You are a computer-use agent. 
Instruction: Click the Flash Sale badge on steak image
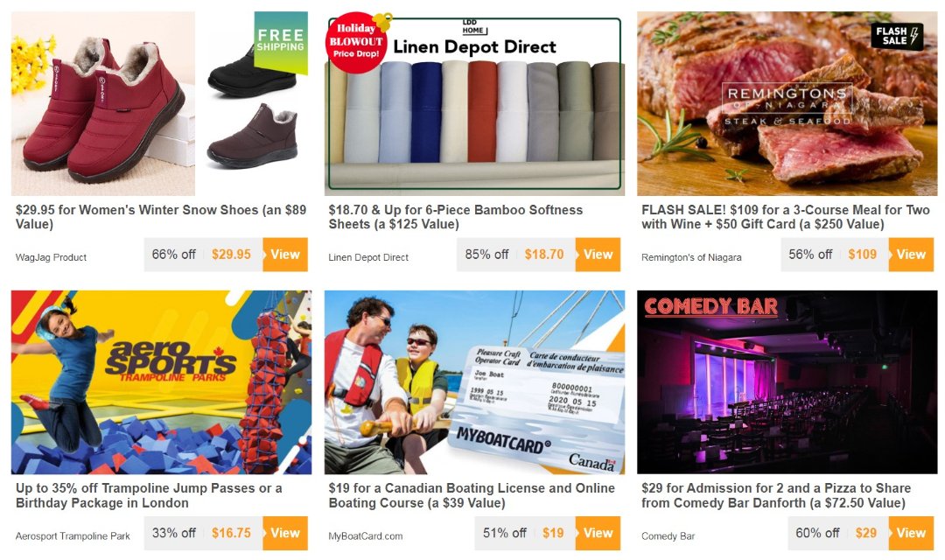pyautogui.click(x=897, y=36)
